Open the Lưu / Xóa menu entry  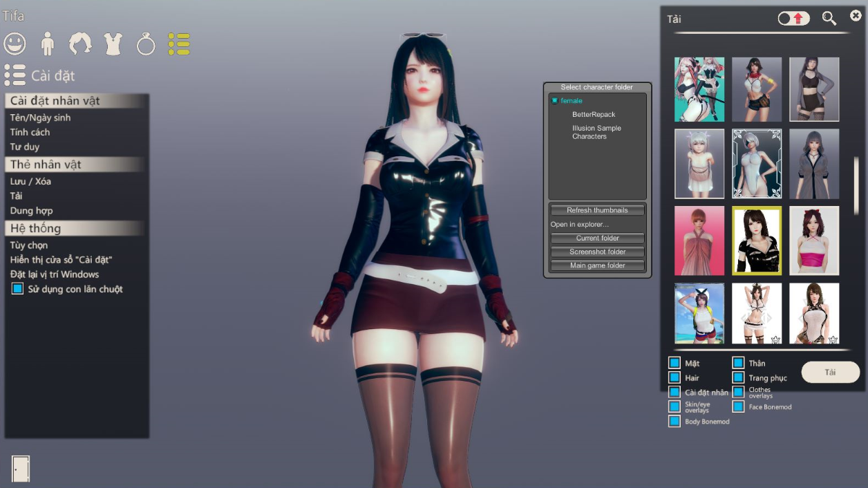(x=30, y=181)
